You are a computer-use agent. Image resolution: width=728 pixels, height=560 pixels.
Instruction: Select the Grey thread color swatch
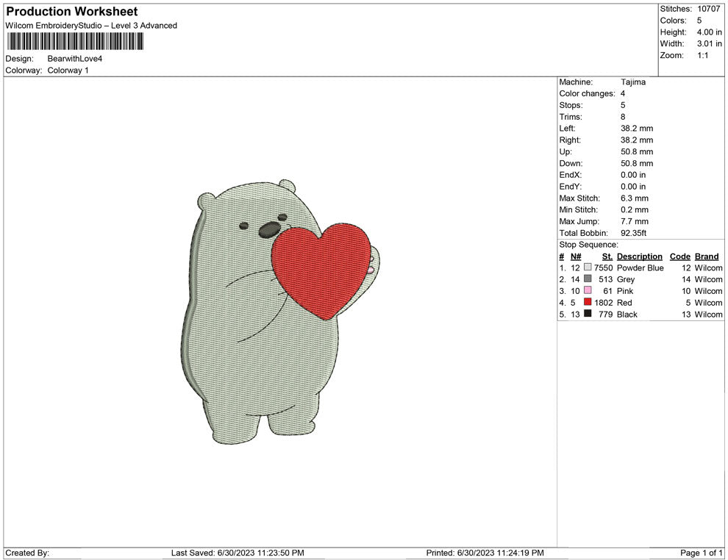588,280
